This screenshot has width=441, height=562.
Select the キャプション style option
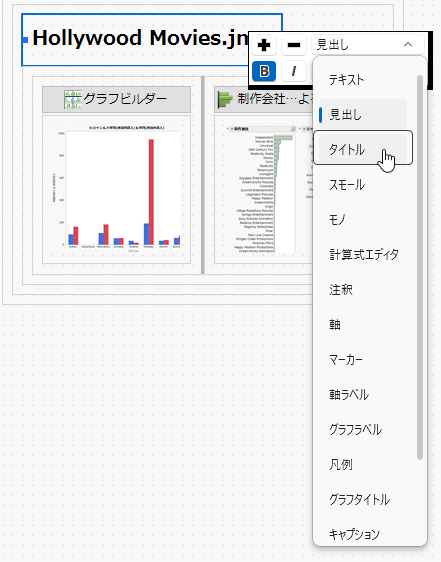pyautogui.click(x=363, y=534)
